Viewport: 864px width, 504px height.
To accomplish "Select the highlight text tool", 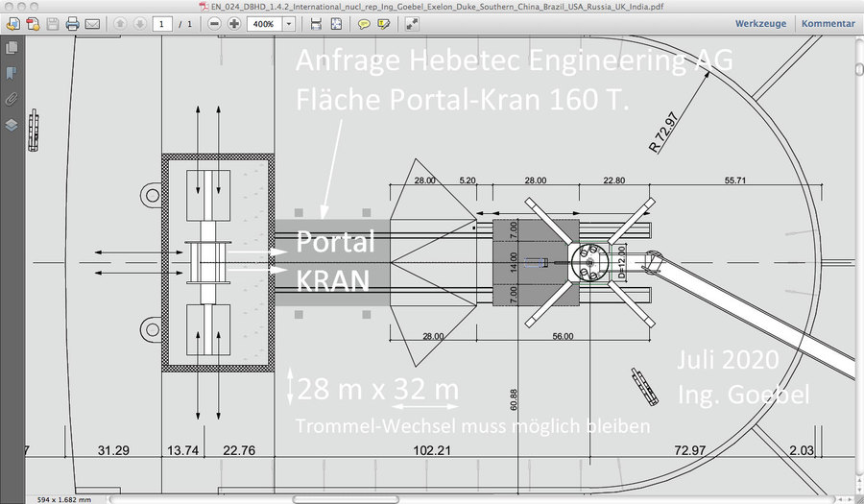I will (383, 24).
